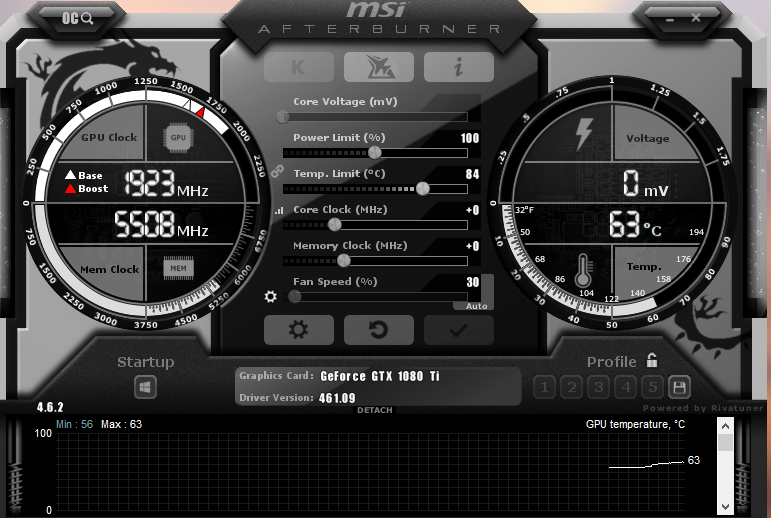Click the graph scrollbar down arrow
The height and width of the screenshot is (518, 771).
point(725,506)
